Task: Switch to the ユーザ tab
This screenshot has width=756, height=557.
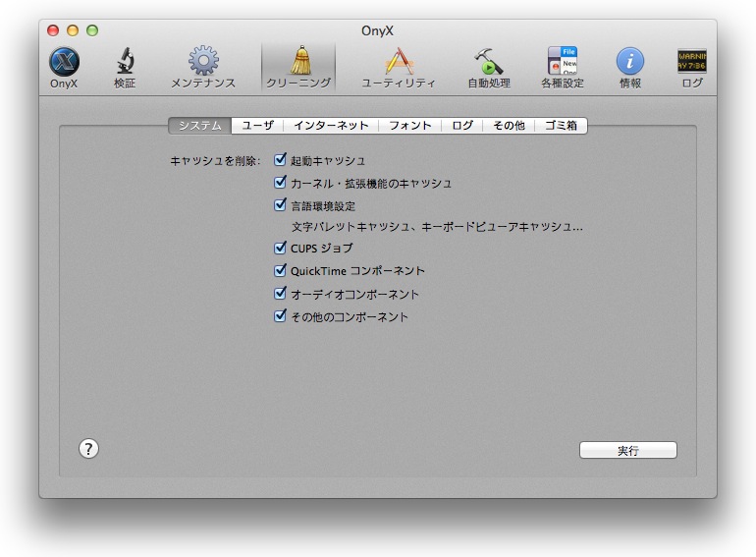Action: (257, 126)
